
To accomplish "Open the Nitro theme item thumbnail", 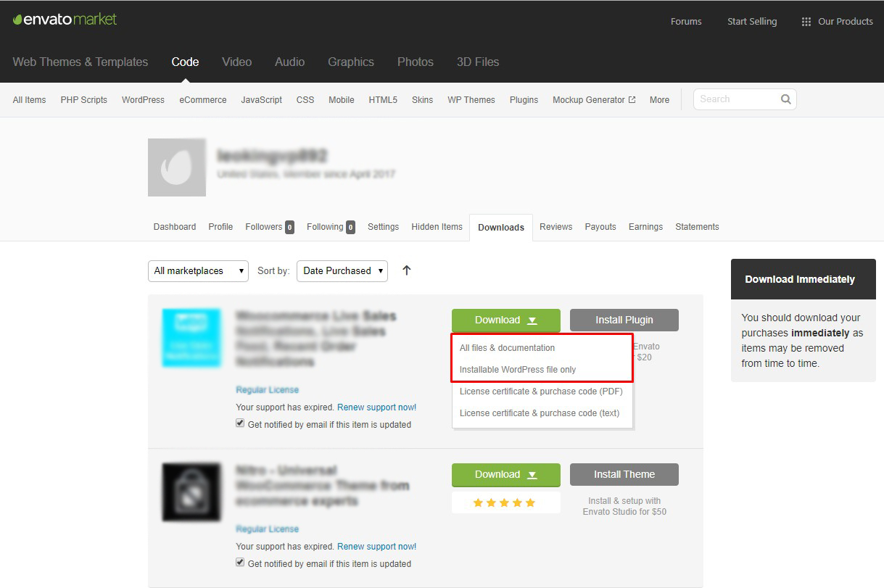I will coord(191,492).
